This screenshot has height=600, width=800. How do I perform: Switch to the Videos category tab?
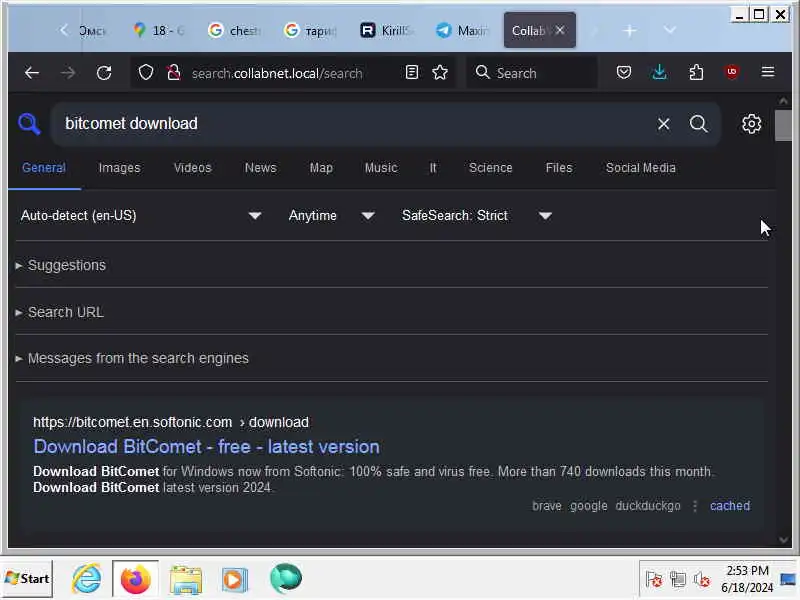click(192, 168)
